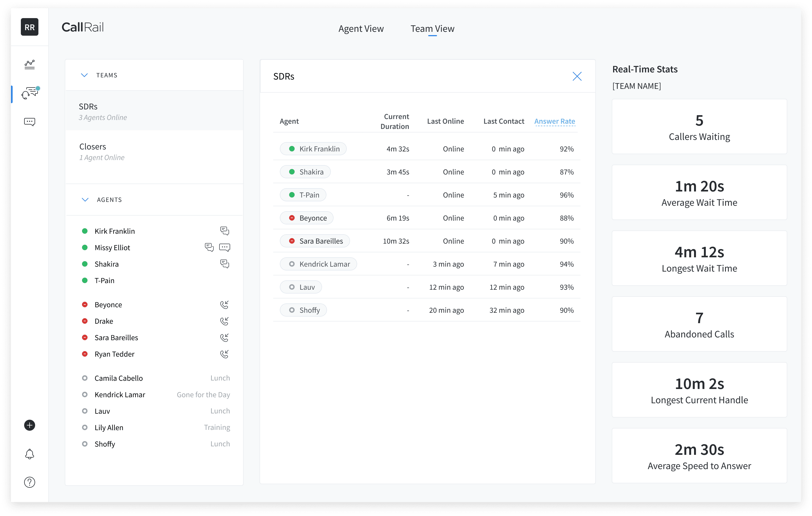Open the analytics chart icon in sidebar
The image size is (812, 516).
coord(30,64)
